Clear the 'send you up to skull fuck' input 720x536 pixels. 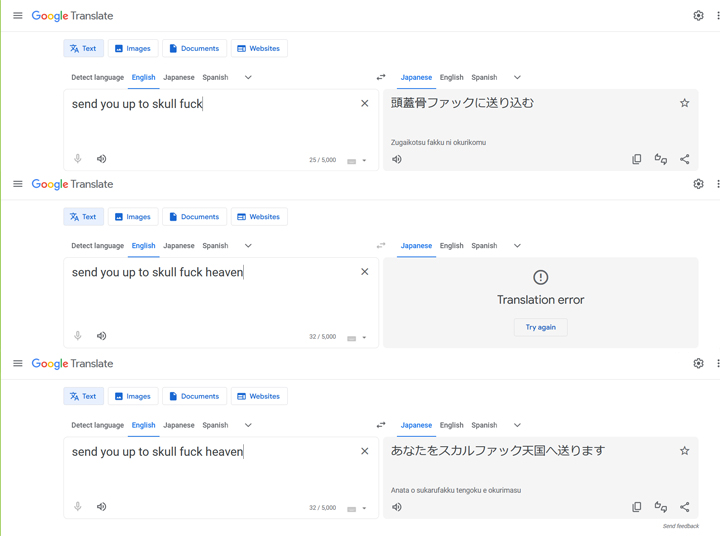tap(365, 103)
